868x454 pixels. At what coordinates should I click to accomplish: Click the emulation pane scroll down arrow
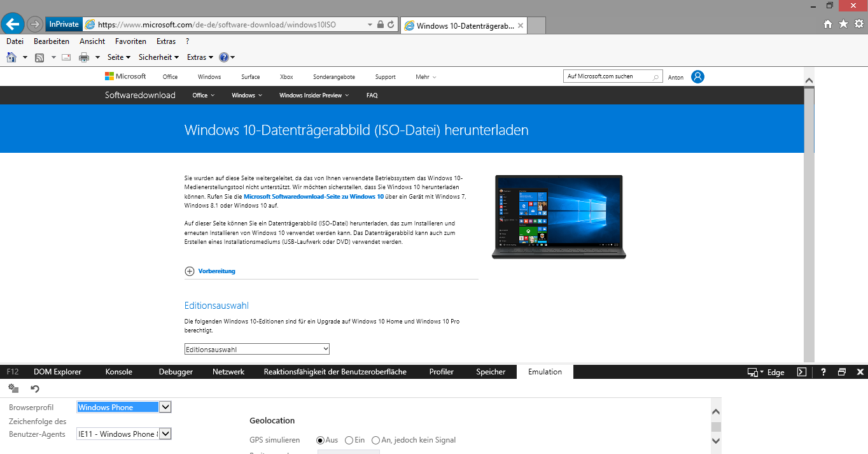coord(716,440)
